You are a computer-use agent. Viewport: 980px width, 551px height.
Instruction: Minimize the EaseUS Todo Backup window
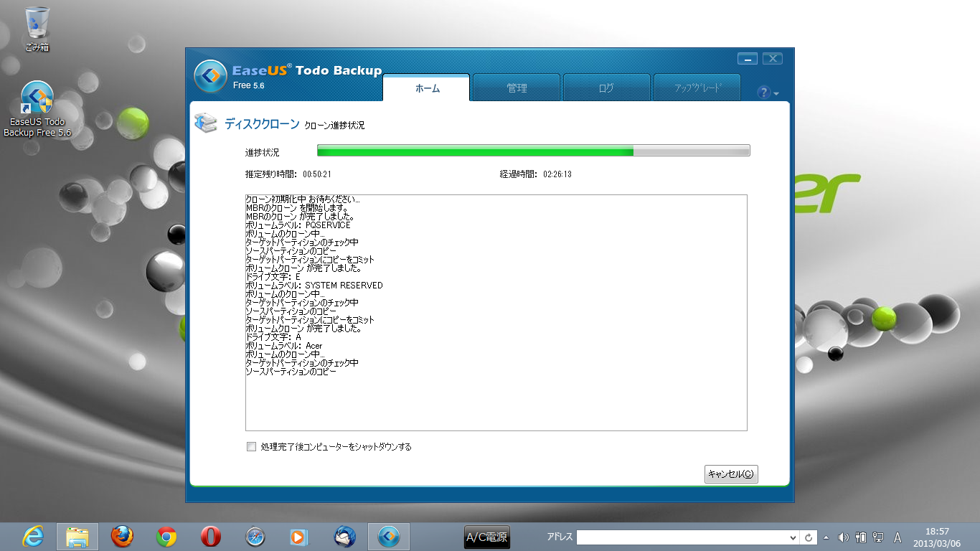[748, 59]
